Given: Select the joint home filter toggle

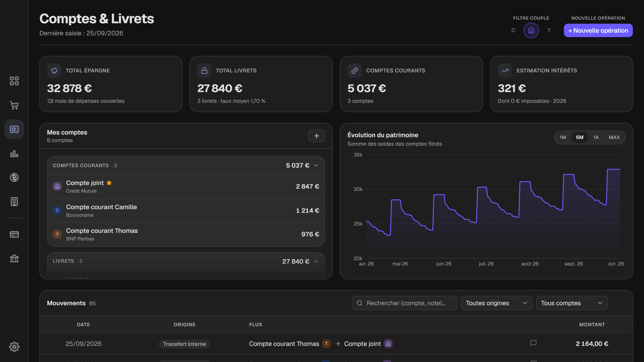Looking at the screenshot, I should (x=531, y=30).
